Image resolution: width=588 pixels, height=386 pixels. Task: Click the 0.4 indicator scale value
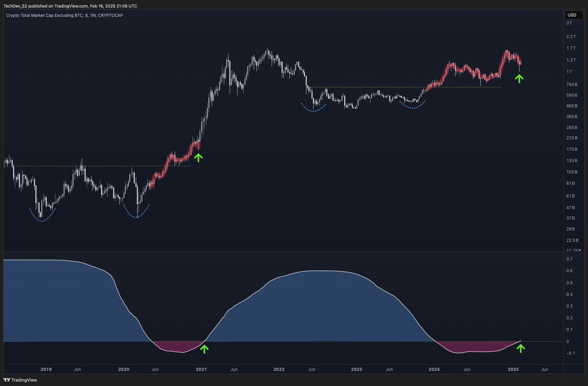tap(569, 294)
